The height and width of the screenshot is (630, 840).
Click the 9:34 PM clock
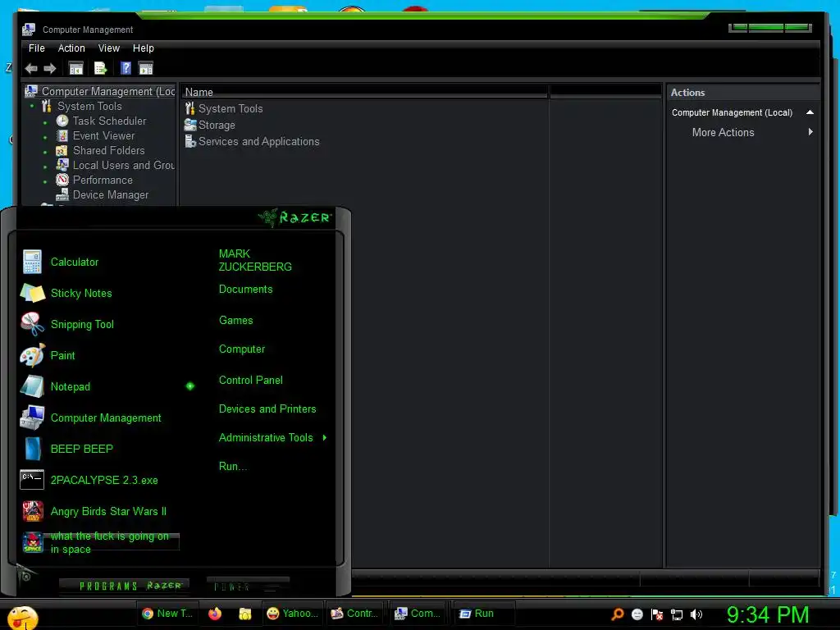pyautogui.click(x=768, y=615)
